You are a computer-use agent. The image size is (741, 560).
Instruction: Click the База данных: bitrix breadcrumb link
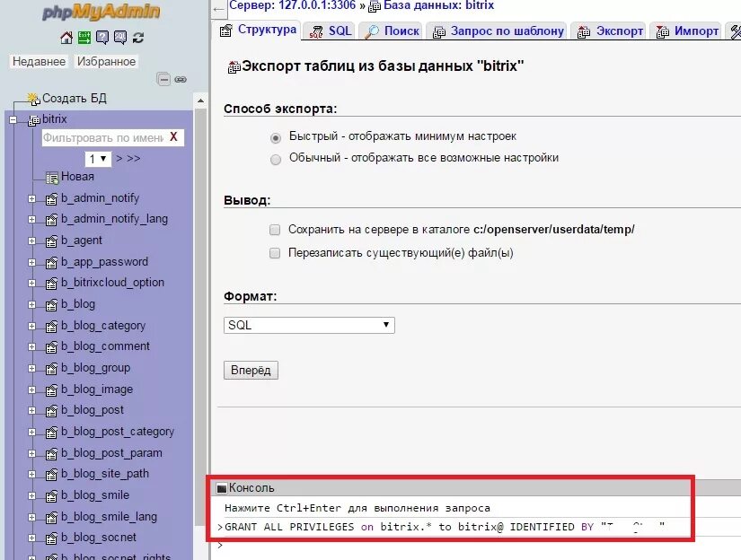(438, 5)
